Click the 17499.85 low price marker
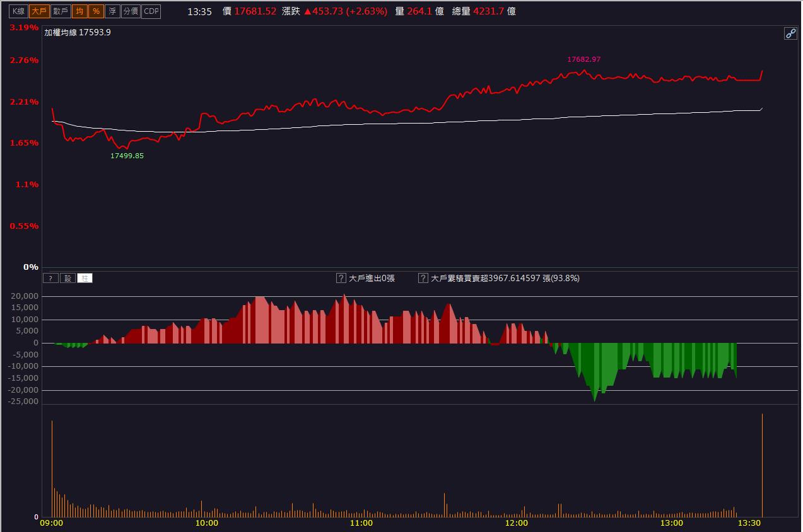The height and width of the screenshot is (532, 803). (x=127, y=156)
